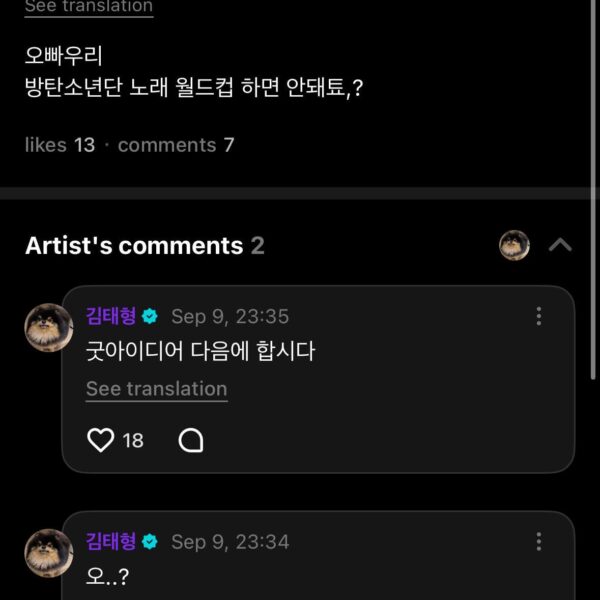Translate the artist comment posted at 23:35

click(156, 389)
